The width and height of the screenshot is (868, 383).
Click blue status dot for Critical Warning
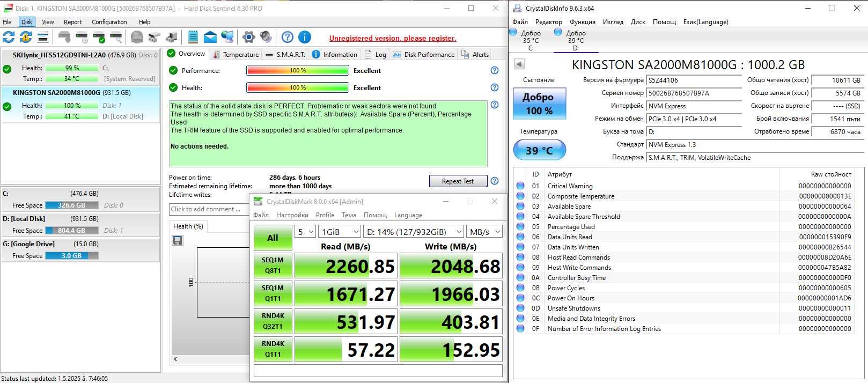point(520,186)
